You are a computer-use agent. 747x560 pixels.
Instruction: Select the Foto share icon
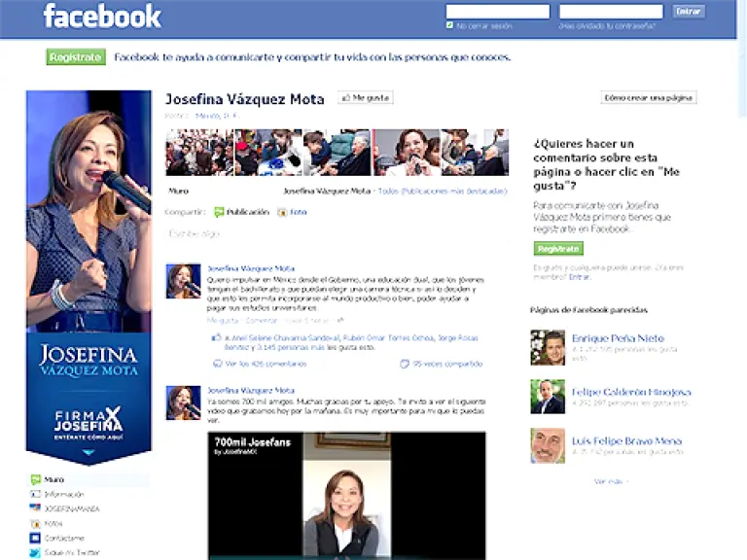(x=283, y=211)
